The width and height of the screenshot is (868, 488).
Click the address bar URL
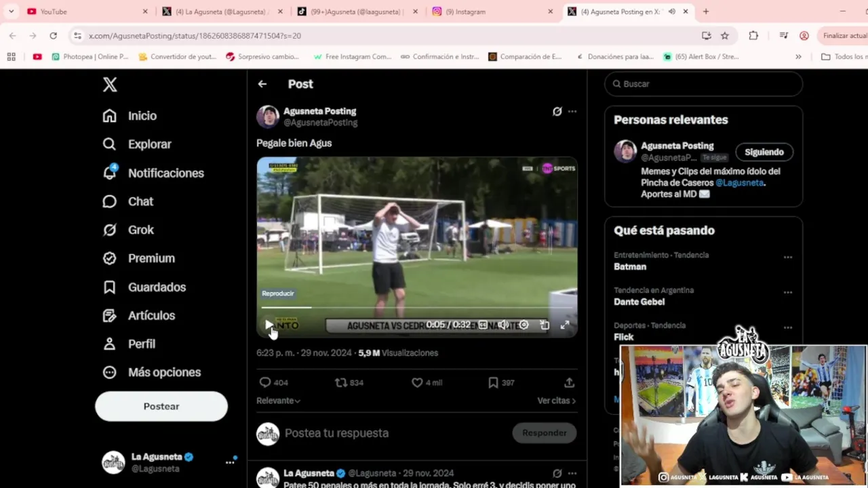(x=195, y=35)
